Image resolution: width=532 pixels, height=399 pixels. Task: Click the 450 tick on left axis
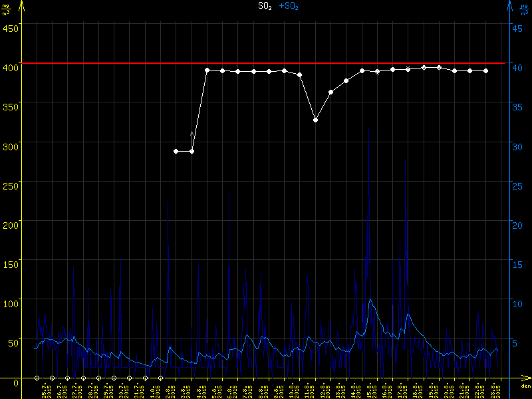pyautogui.click(x=11, y=28)
